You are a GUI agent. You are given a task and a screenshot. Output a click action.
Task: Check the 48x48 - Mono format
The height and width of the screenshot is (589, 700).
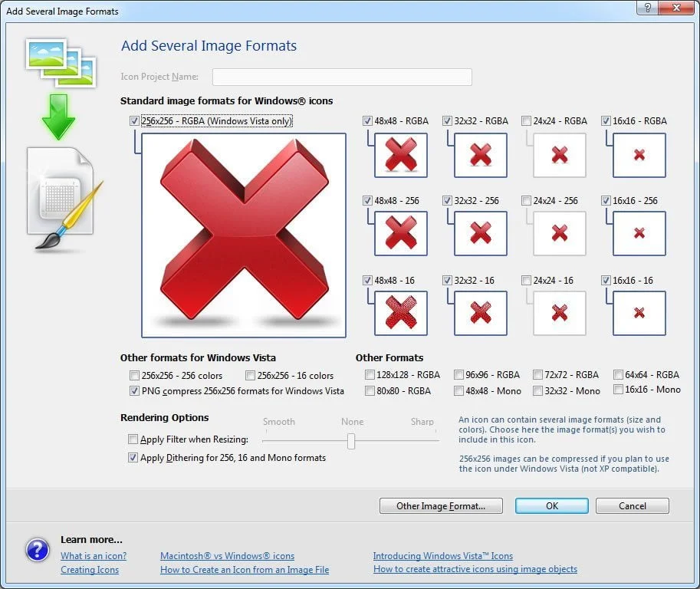tap(458, 390)
